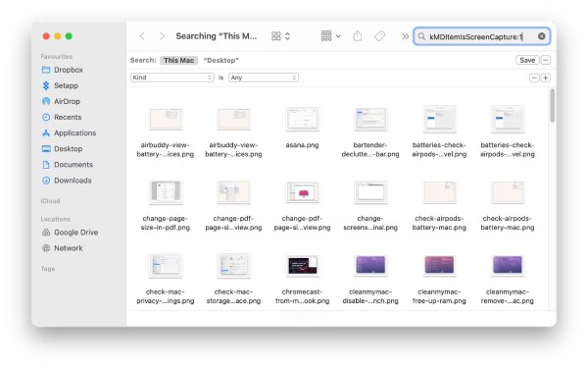Go back with the left chevron

(142, 36)
